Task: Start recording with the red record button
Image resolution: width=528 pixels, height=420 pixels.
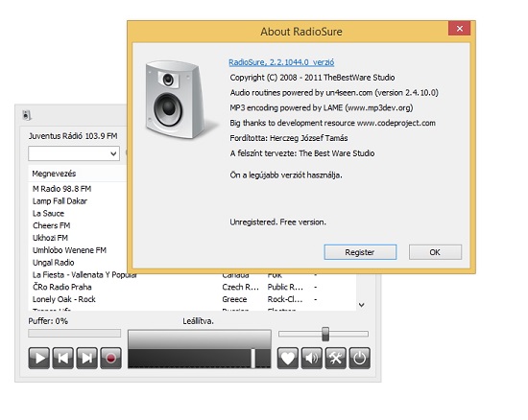Action: click(x=110, y=358)
